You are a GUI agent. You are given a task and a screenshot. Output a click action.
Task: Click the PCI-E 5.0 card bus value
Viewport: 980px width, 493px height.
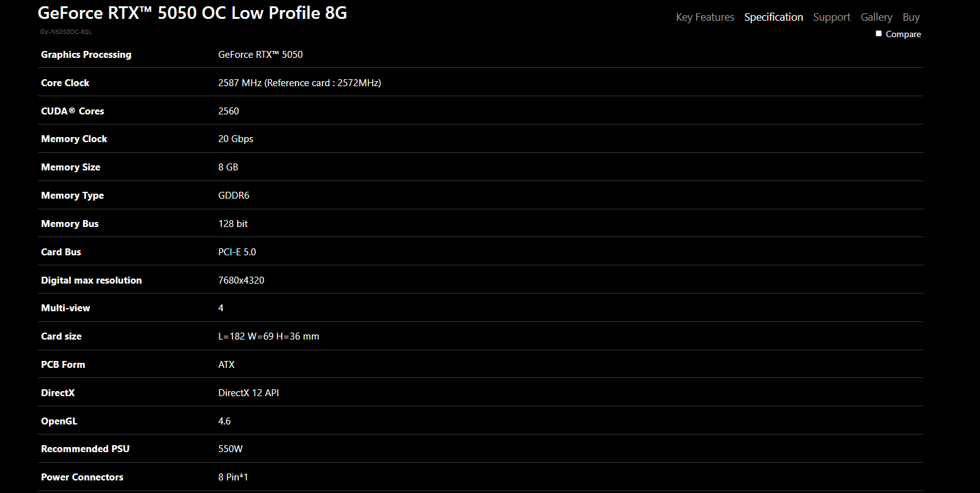[237, 252]
